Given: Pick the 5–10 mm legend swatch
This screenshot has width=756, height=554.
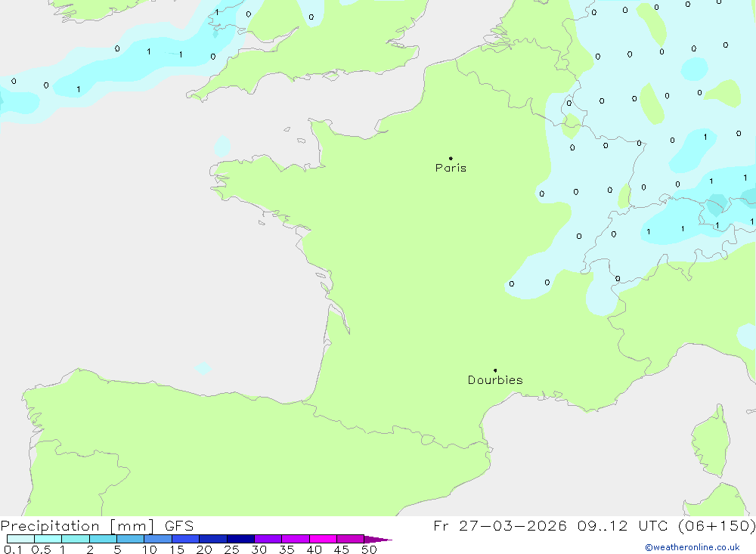Looking at the screenshot, I should 130,539.
